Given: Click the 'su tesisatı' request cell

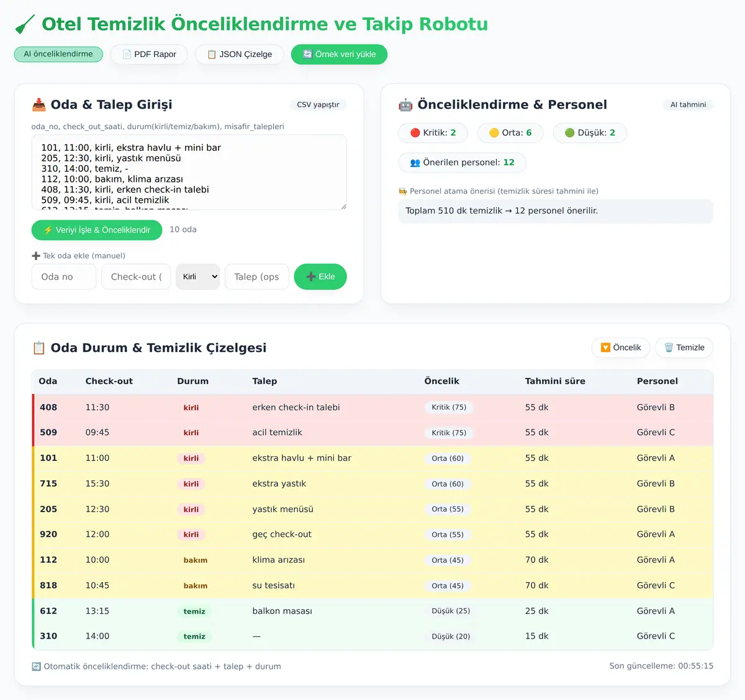Looking at the screenshot, I should pos(274,586).
